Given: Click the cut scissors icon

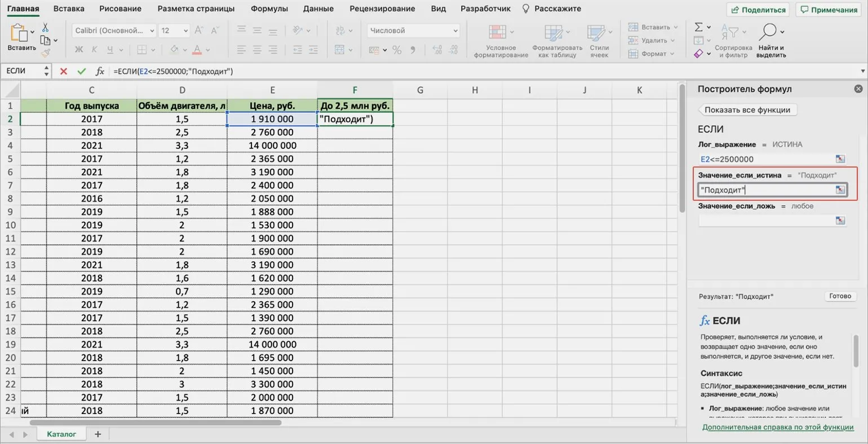Looking at the screenshot, I should coord(45,28).
